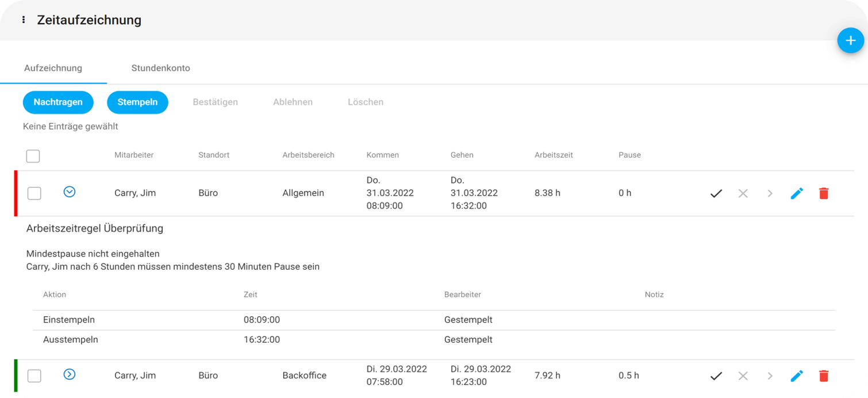This screenshot has width=868, height=398.
Task: Collapse the expanded 31.03.2022 entry details
Action: (70, 192)
